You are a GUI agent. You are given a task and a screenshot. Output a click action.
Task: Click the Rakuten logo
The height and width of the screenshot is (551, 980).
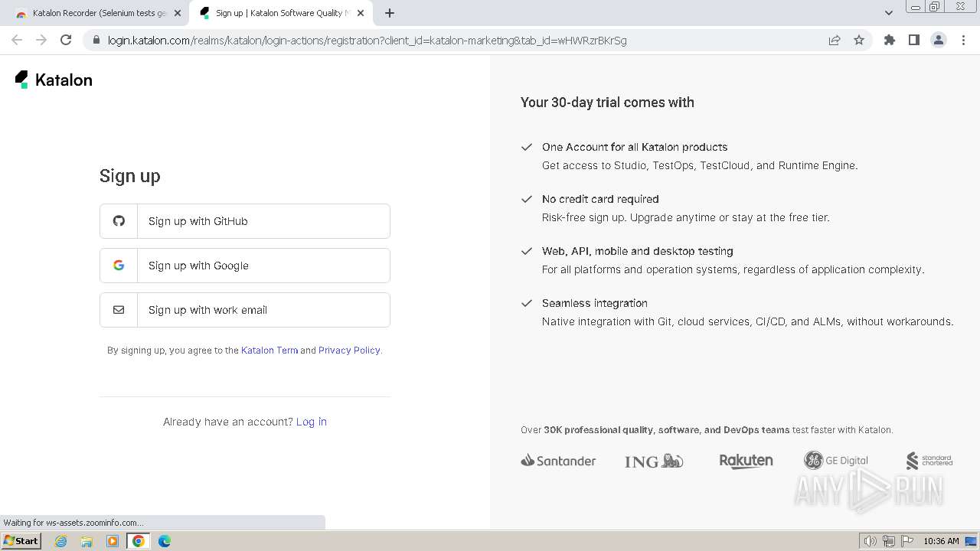(746, 461)
